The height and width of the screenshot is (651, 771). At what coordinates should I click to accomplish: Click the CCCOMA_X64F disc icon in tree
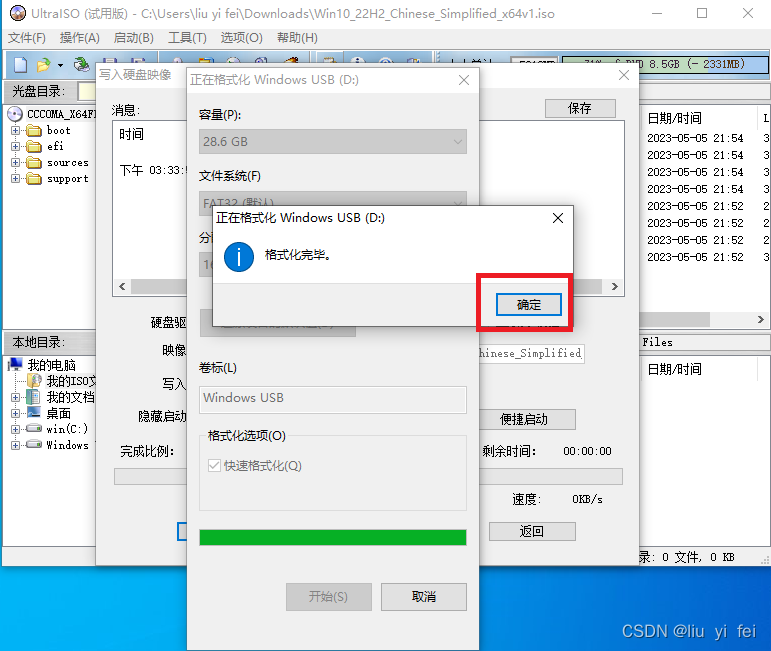click(15, 114)
